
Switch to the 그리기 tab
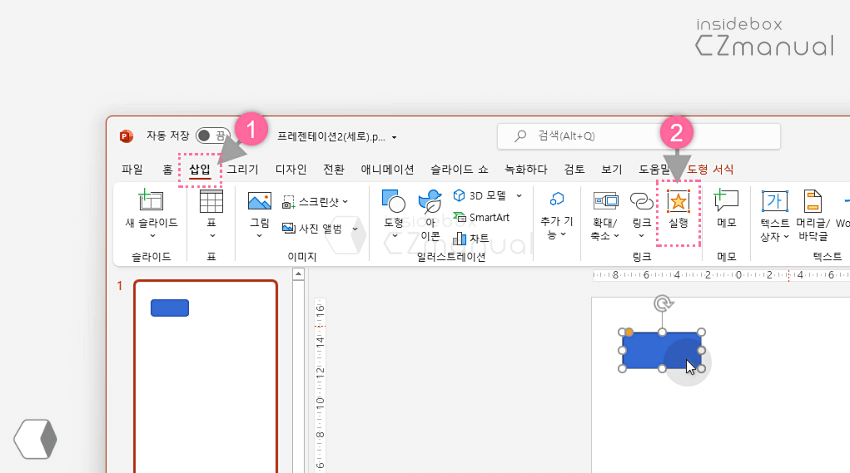click(242, 169)
